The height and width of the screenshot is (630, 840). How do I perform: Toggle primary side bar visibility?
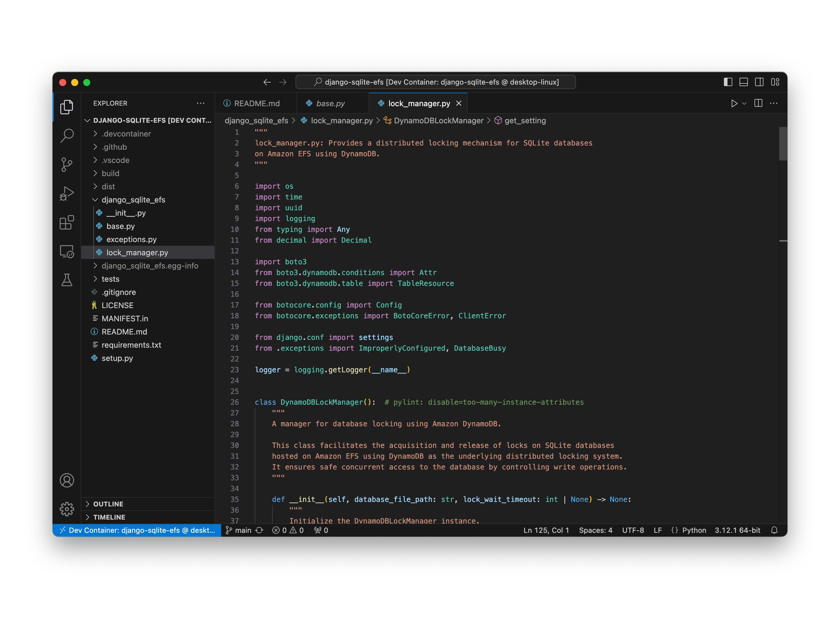point(728,82)
